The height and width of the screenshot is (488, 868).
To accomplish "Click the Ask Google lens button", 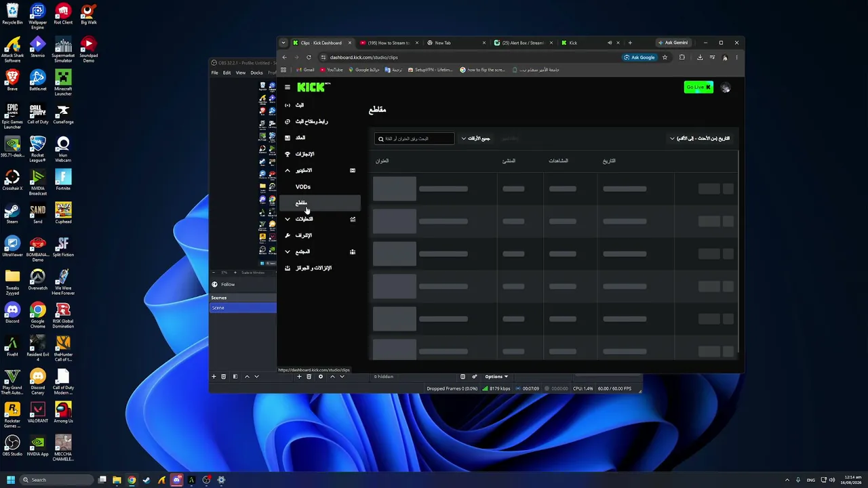I will click(639, 58).
